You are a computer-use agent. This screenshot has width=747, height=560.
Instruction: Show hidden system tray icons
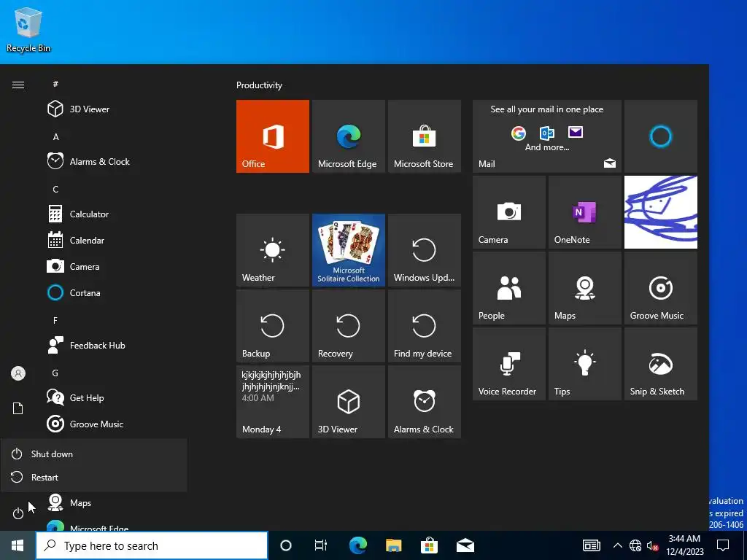[x=617, y=545]
